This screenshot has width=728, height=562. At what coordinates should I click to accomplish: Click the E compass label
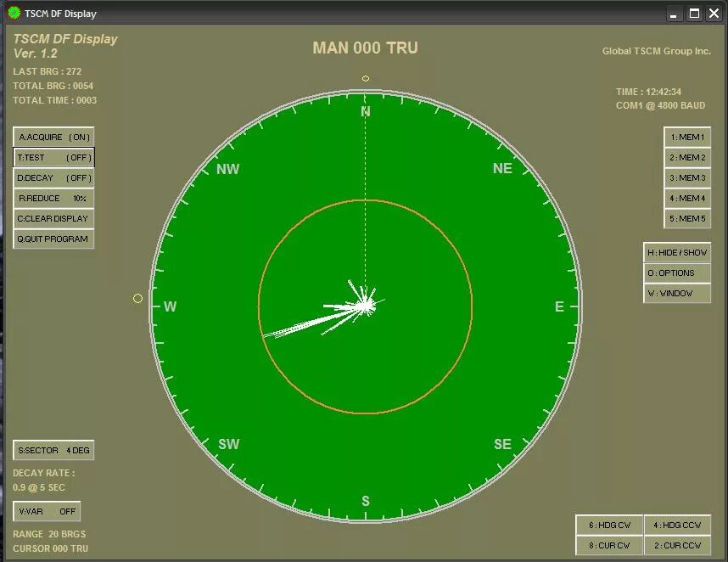559,306
